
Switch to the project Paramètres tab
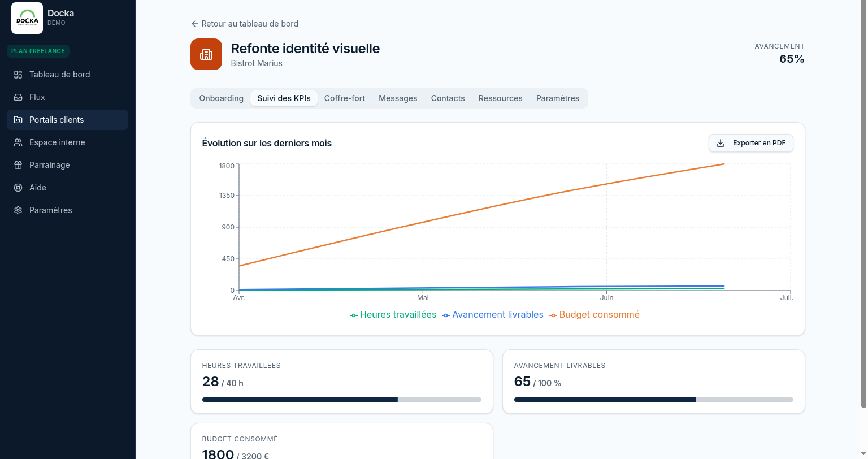click(x=558, y=98)
